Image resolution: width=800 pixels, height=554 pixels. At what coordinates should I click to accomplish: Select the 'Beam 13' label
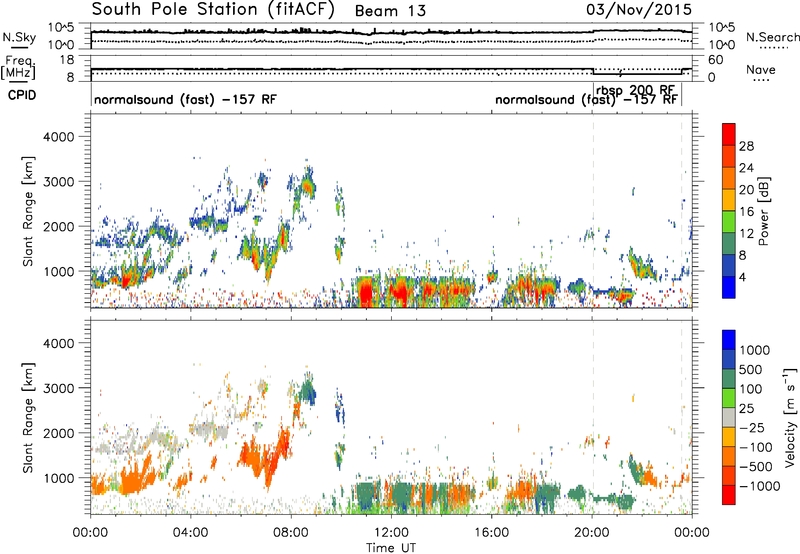(390, 11)
